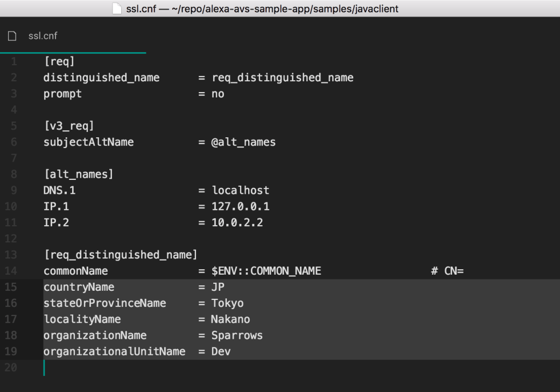Click the '# CN=' comment on line 14
The width and height of the screenshot is (560, 392).
pos(447,271)
